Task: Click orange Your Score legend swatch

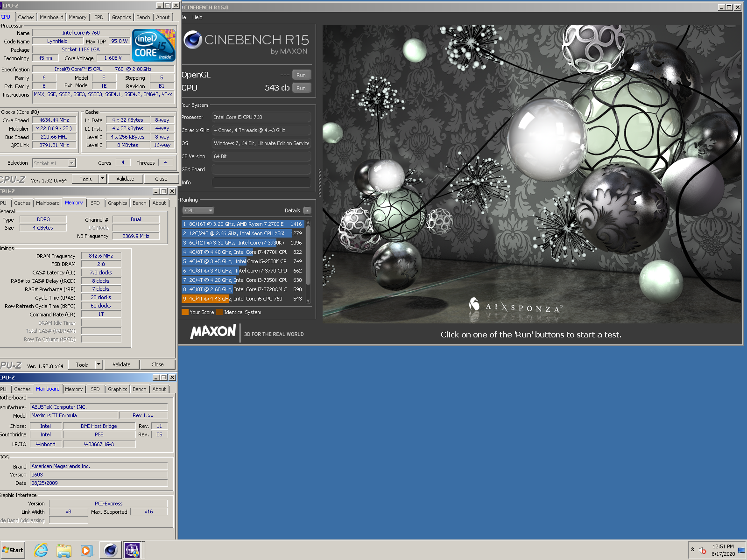Action: point(185,312)
